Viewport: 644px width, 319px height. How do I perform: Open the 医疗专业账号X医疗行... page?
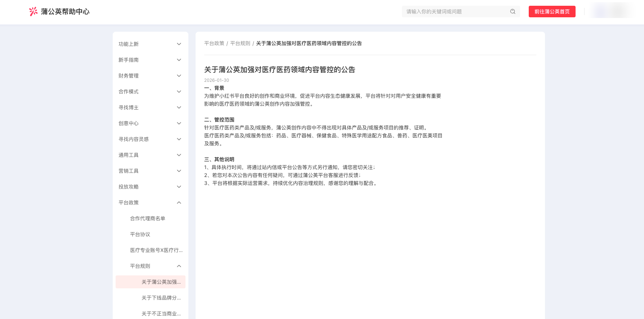pyautogui.click(x=156, y=250)
